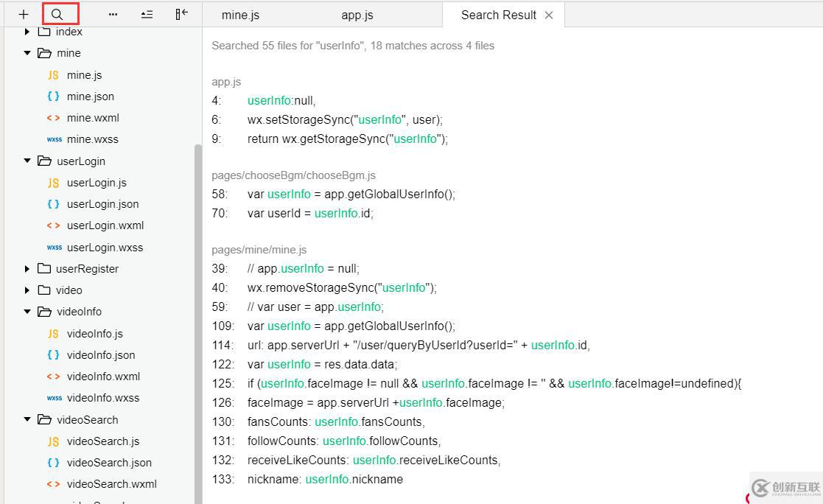823x504 pixels.
Task: Open videoSearch.wxml file name in tree
Action: click(112, 484)
